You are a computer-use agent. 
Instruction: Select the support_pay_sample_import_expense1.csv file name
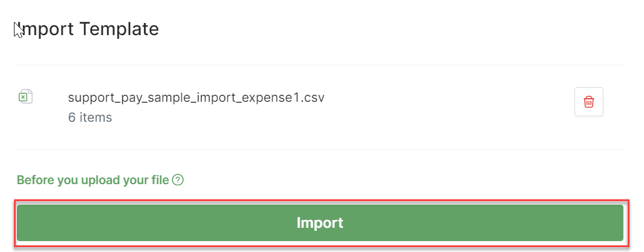pyautogui.click(x=196, y=98)
